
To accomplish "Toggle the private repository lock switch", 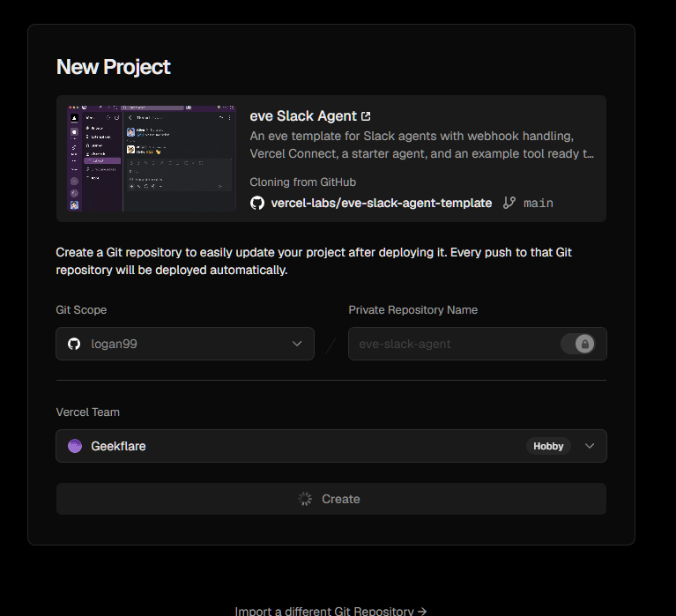I will [578, 344].
